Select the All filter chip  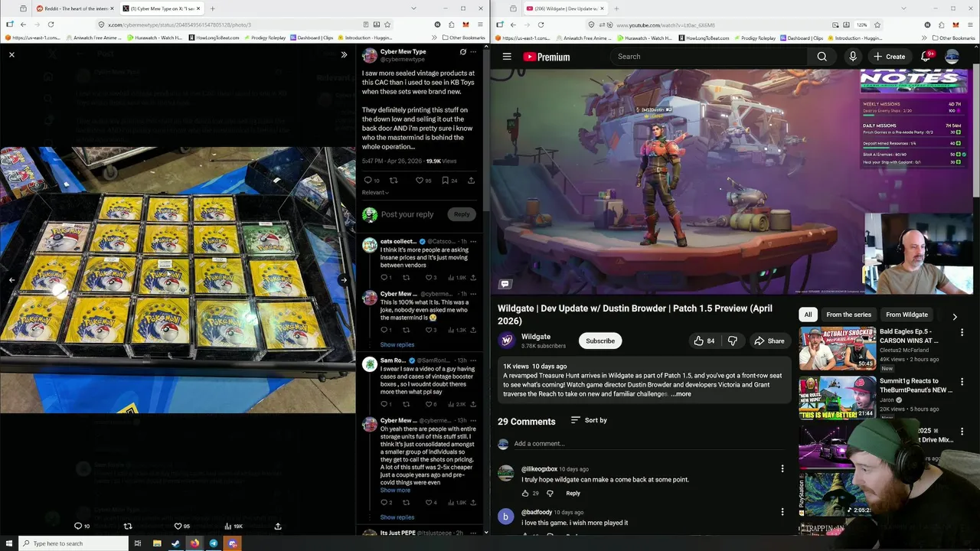808,315
